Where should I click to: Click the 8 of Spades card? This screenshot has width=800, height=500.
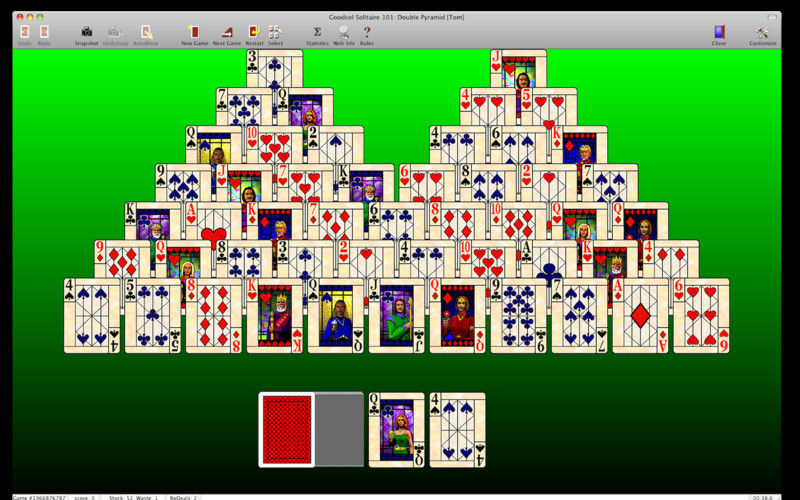[488, 183]
